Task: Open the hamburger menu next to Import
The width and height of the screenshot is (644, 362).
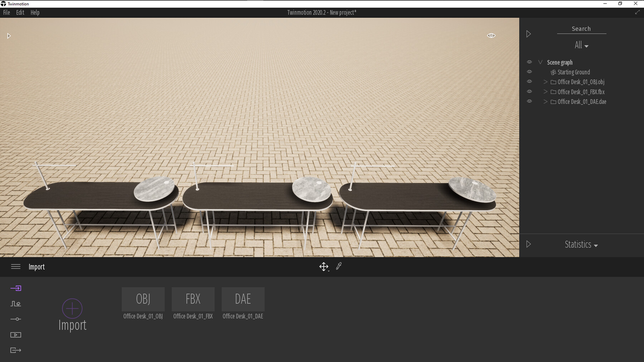Action: tap(16, 267)
